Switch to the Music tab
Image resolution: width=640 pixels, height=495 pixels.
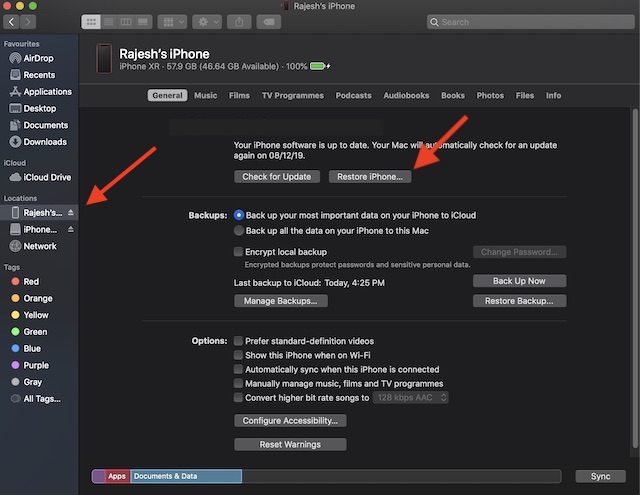[206, 95]
